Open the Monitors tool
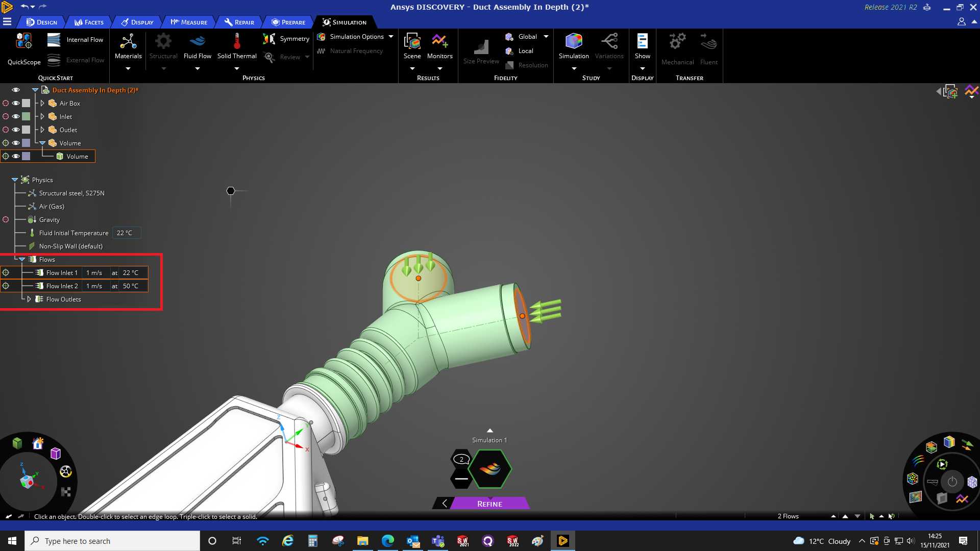This screenshot has height=551, width=980. click(x=440, y=47)
